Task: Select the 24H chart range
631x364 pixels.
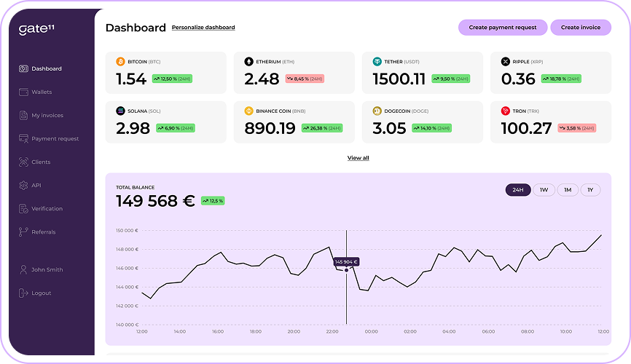Action: pyautogui.click(x=518, y=190)
